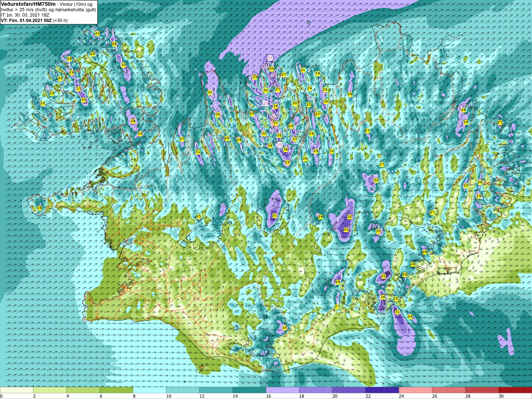
Task: Select the 8–10 m/s light cyan legend swatch
Action: (x=150, y=390)
